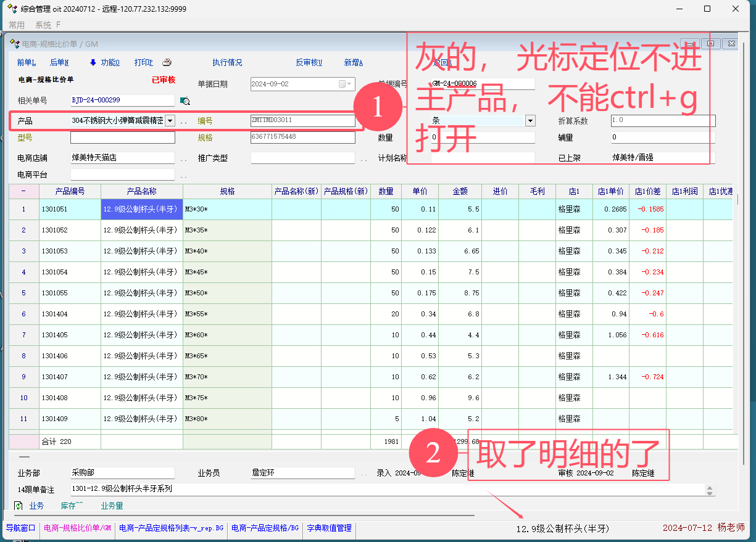Click the 新增 button
The height and width of the screenshot is (542, 756).
353,62
